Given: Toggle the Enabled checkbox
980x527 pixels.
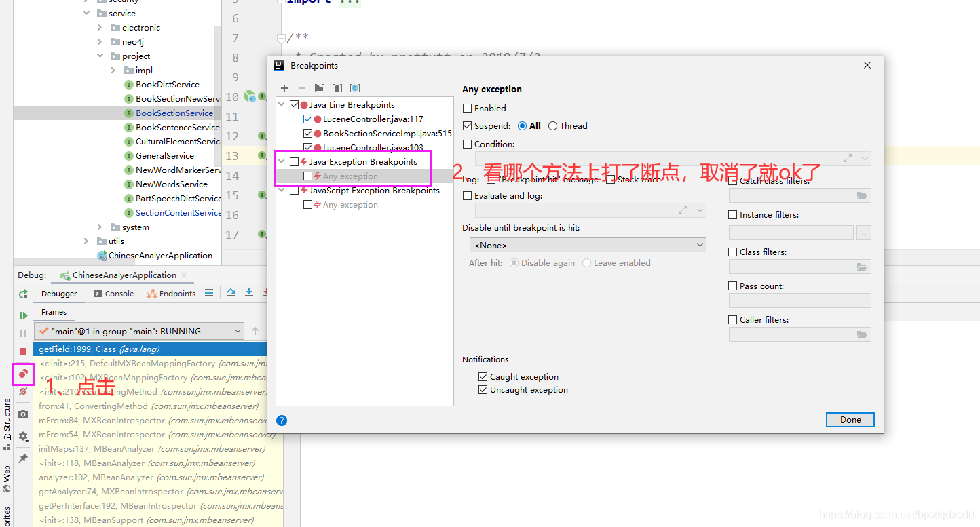Looking at the screenshot, I should tap(467, 108).
